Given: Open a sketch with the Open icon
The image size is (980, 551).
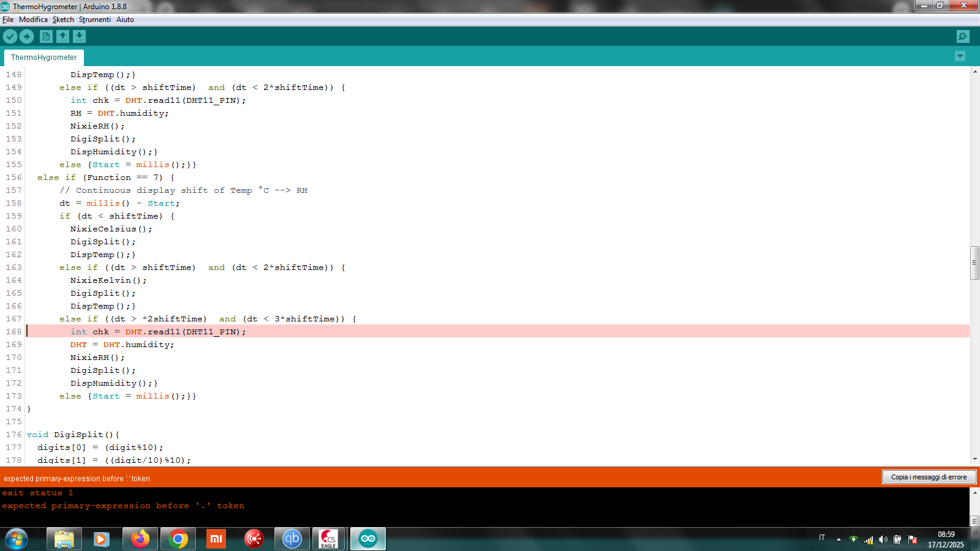Looking at the screenshot, I should [62, 37].
